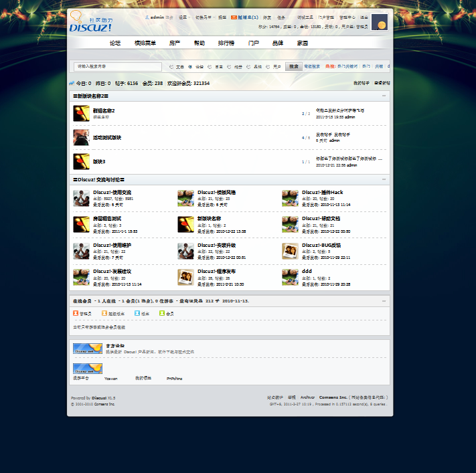The height and width of the screenshot is (473, 476).
Task: Open the Discuz.net banner above 漫游平台
Action: (88, 369)
